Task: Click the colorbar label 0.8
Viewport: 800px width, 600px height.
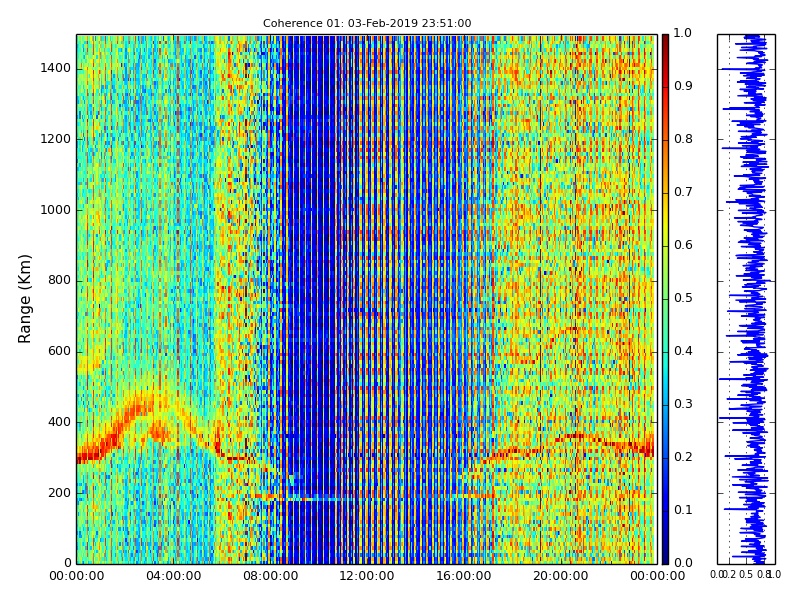Action: click(683, 139)
